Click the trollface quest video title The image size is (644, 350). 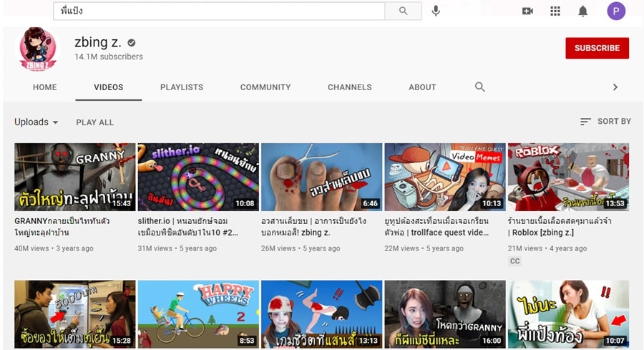point(436,227)
